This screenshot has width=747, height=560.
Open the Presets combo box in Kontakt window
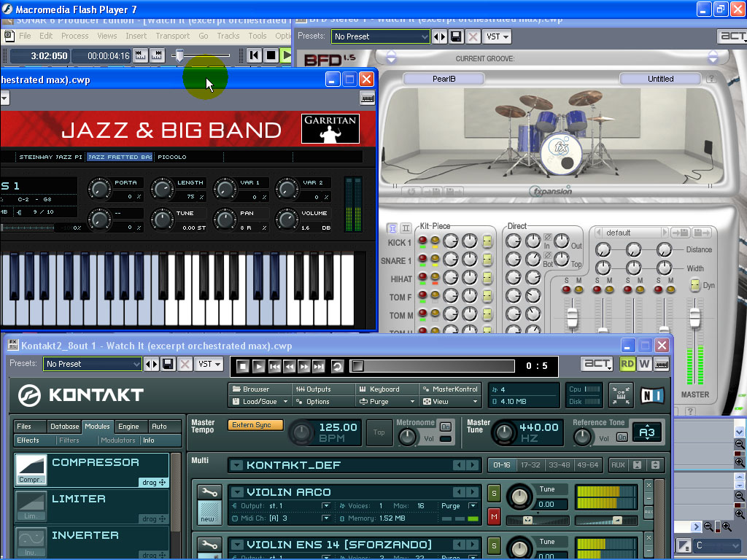93,365
